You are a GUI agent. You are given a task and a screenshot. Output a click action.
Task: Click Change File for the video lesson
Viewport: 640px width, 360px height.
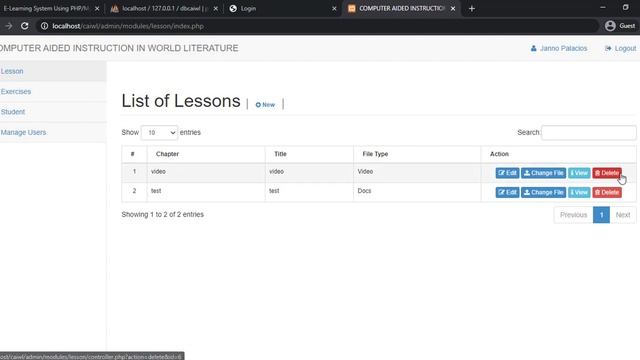(543, 173)
